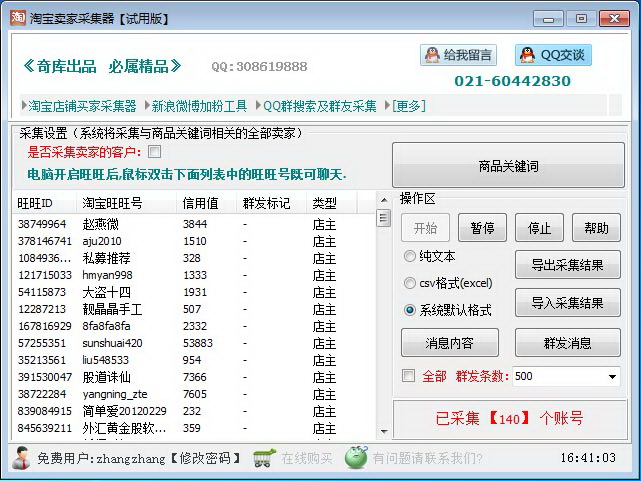Click phone number 021-60442830
The image size is (641, 481).
(x=512, y=81)
